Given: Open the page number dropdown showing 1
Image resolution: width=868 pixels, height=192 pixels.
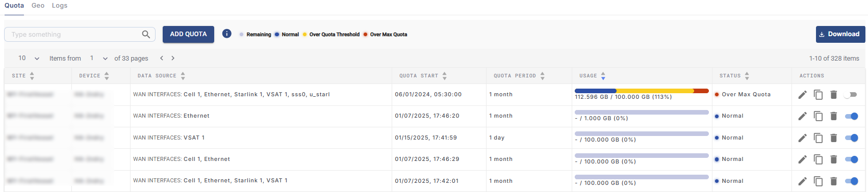Looking at the screenshot, I should point(98,58).
